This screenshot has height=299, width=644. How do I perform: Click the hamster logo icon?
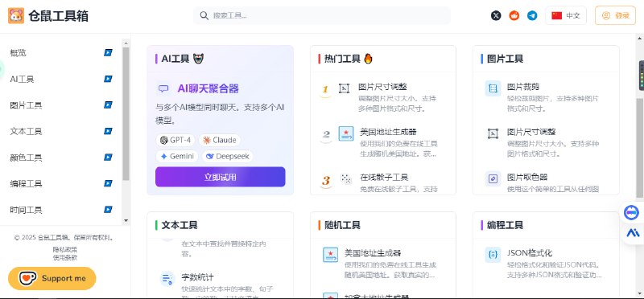(x=16, y=15)
